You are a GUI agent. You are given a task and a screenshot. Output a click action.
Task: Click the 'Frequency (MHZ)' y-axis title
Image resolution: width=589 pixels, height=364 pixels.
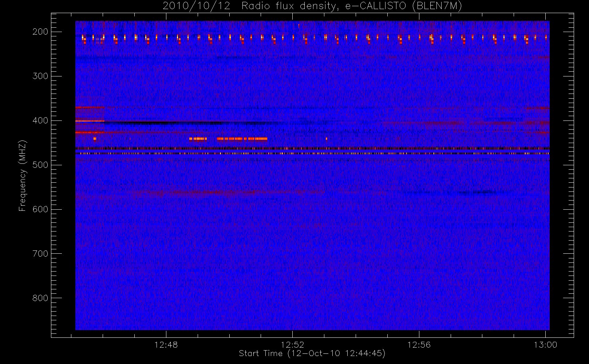23,175
